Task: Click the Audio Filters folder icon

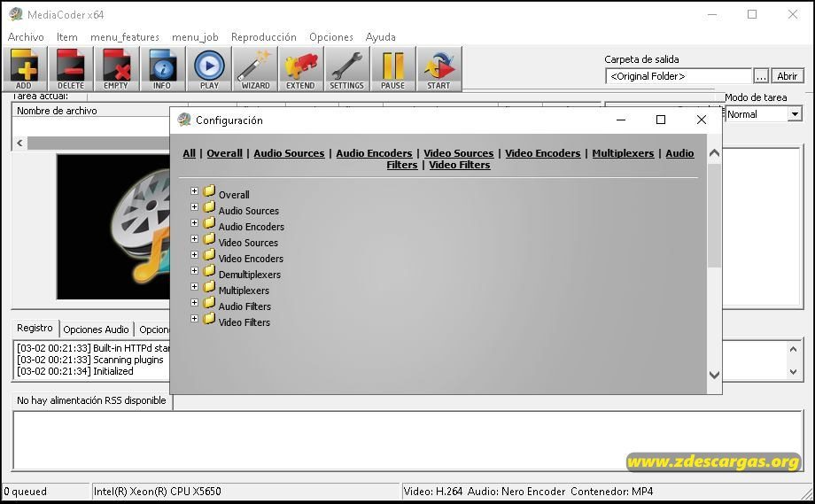Action: (x=209, y=303)
